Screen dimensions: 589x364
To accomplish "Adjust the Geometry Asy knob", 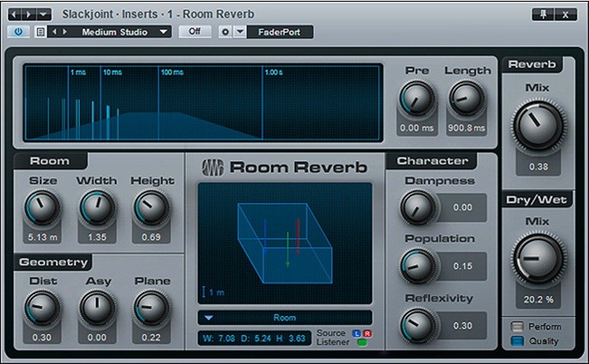I will pyautogui.click(x=97, y=307).
